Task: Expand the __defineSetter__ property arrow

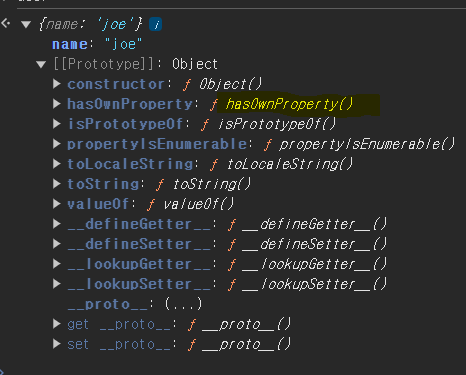Action: click(57, 244)
